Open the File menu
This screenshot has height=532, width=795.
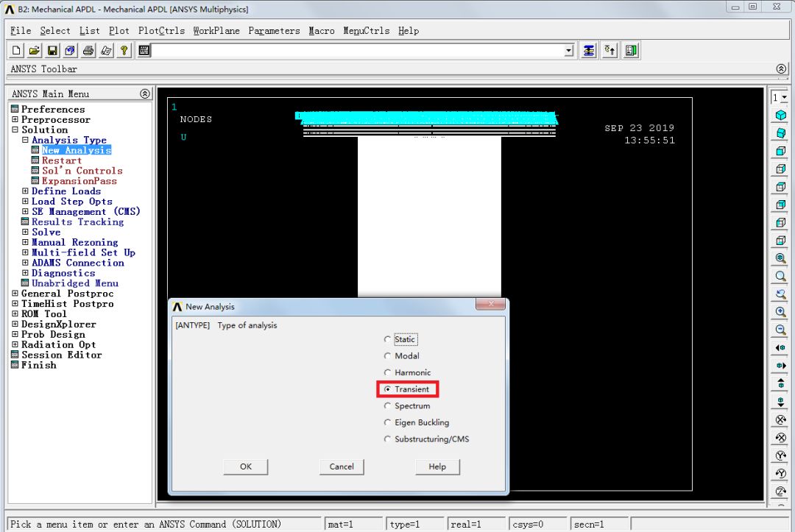[21, 31]
